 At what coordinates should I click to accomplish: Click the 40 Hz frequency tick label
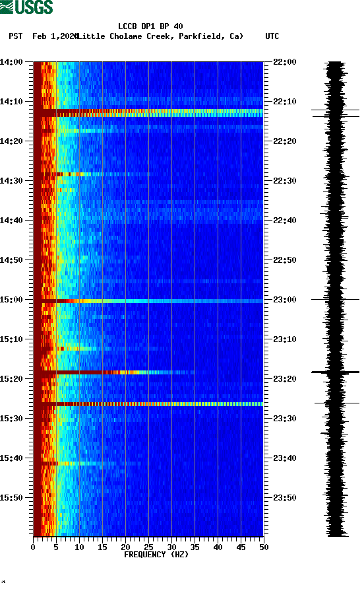pyautogui.click(x=218, y=547)
